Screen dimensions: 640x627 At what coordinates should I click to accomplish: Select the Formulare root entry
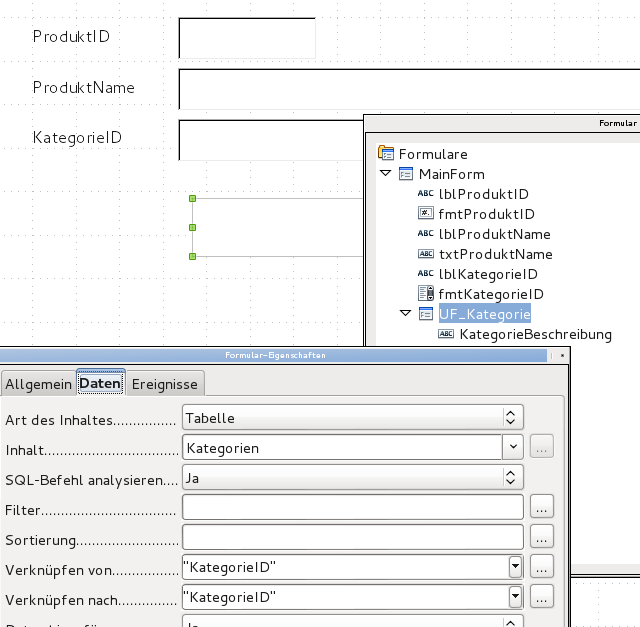point(433,154)
